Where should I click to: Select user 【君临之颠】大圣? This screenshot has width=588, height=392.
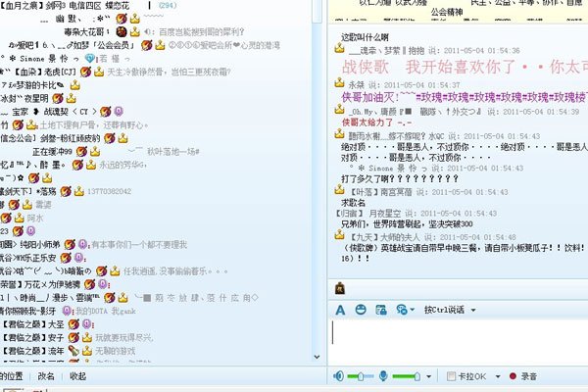pos(33,324)
